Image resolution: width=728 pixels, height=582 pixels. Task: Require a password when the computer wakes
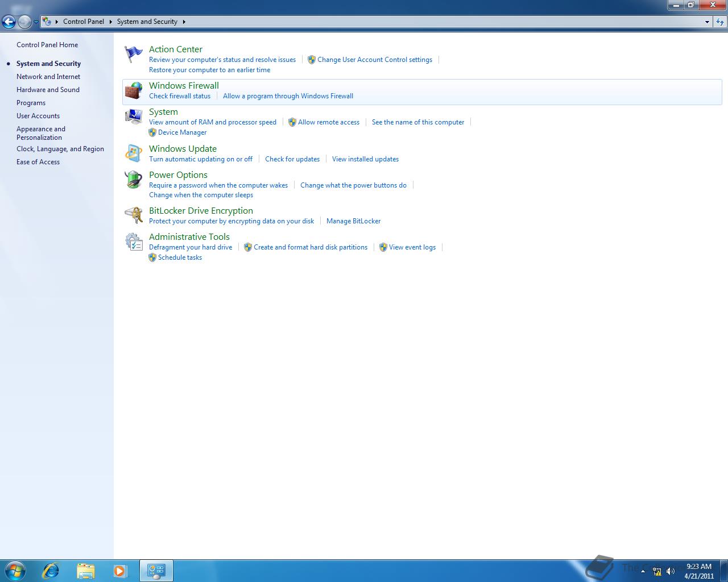point(218,185)
